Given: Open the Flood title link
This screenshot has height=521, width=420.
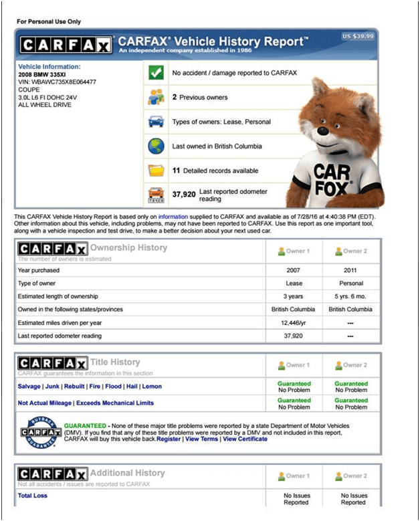Looking at the screenshot, I should pos(113,387).
